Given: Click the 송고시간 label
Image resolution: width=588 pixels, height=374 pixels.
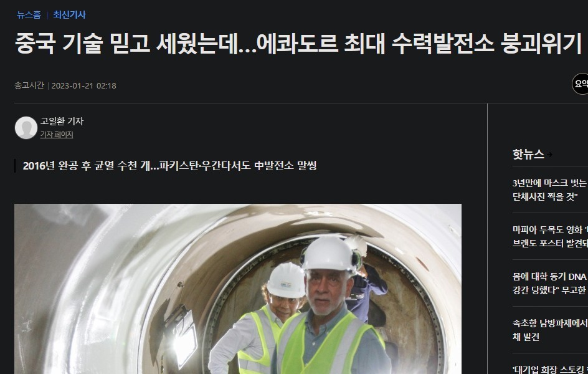Looking at the screenshot, I should [29, 85].
